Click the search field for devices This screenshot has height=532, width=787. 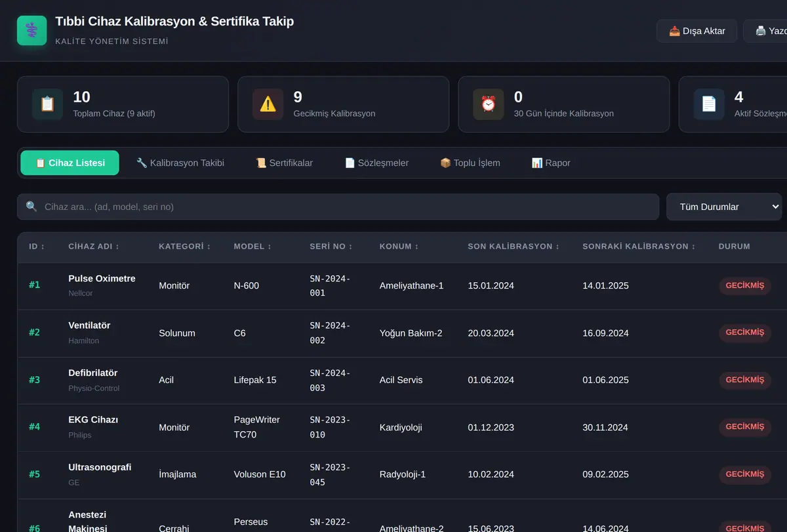click(x=338, y=207)
